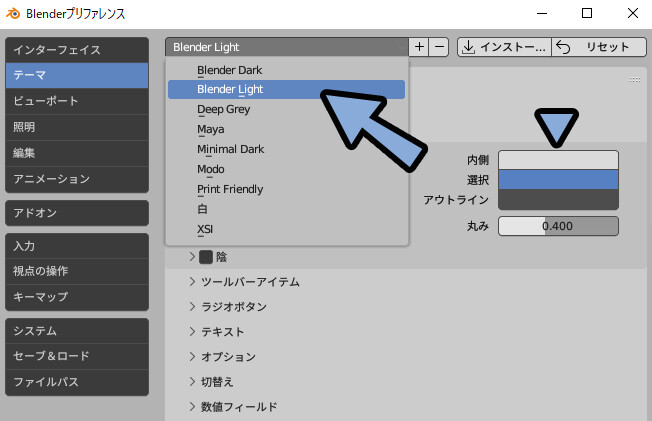Select Blender Dark from theme list
The image size is (652, 421).
click(x=286, y=70)
